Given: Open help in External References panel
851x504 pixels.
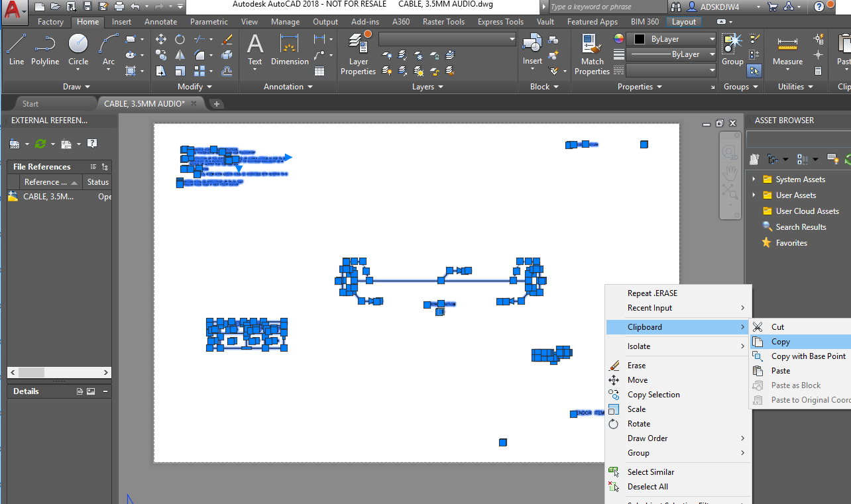Looking at the screenshot, I should click(92, 144).
